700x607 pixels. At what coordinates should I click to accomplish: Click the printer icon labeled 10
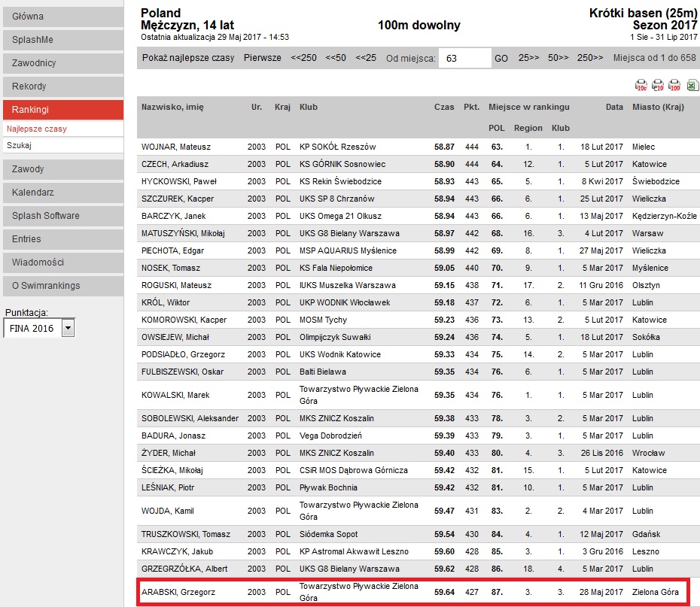click(658, 85)
